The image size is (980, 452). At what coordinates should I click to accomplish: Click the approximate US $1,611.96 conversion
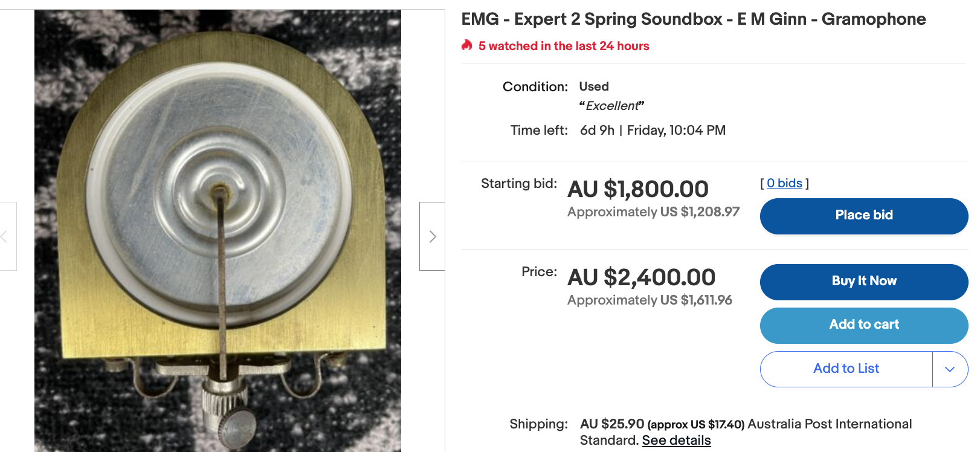[x=650, y=300]
